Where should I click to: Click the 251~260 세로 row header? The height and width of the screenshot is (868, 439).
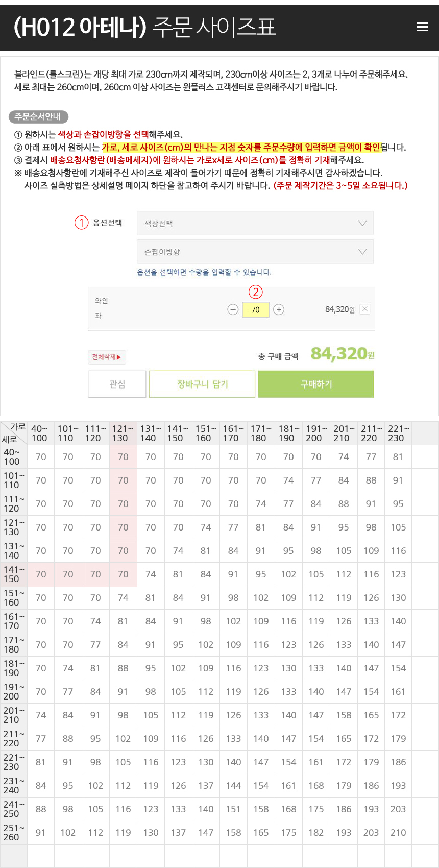click(12, 833)
